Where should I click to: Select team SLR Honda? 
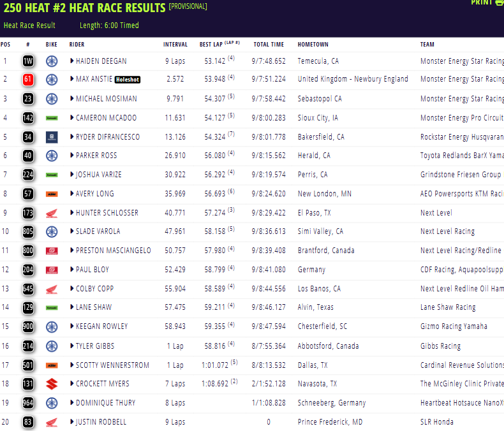pos(437,422)
